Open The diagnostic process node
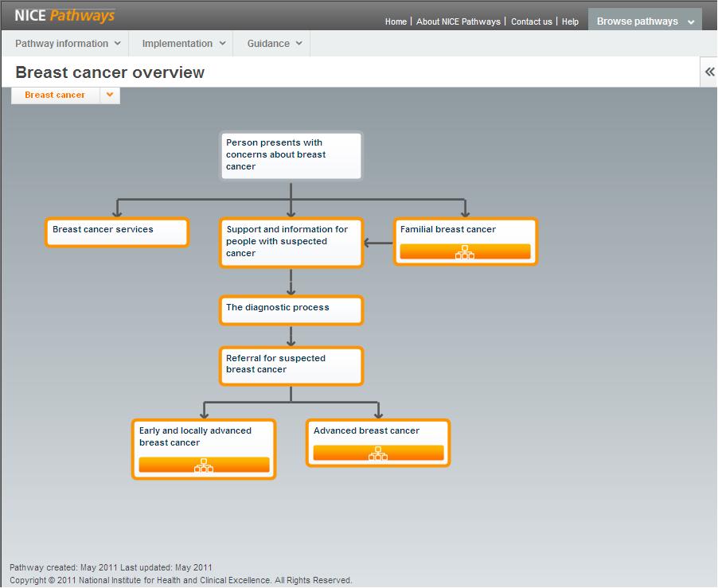 click(x=291, y=310)
